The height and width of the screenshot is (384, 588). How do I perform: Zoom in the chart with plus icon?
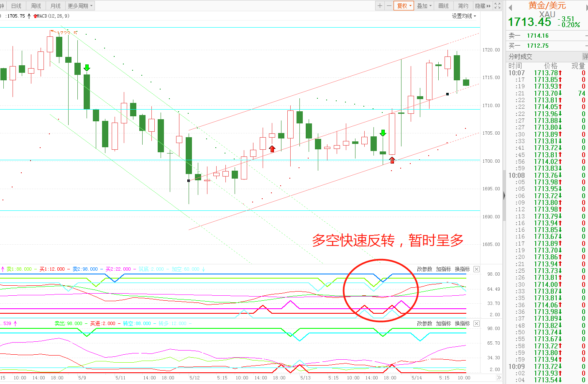coord(380,6)
